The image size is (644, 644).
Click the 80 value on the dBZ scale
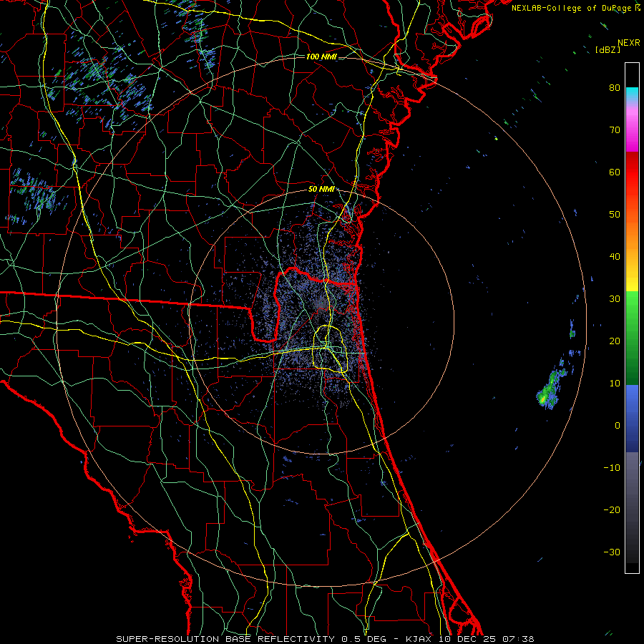click(615, 87)
